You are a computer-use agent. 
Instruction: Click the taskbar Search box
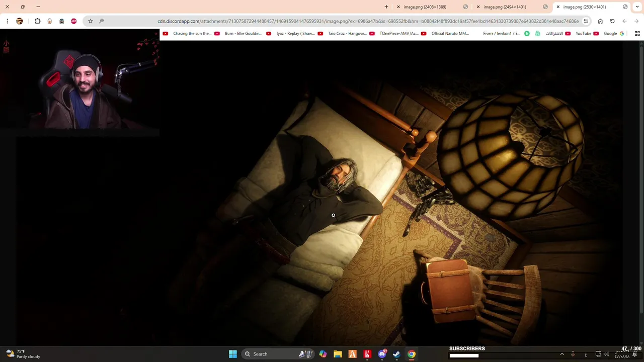point(279,354)
